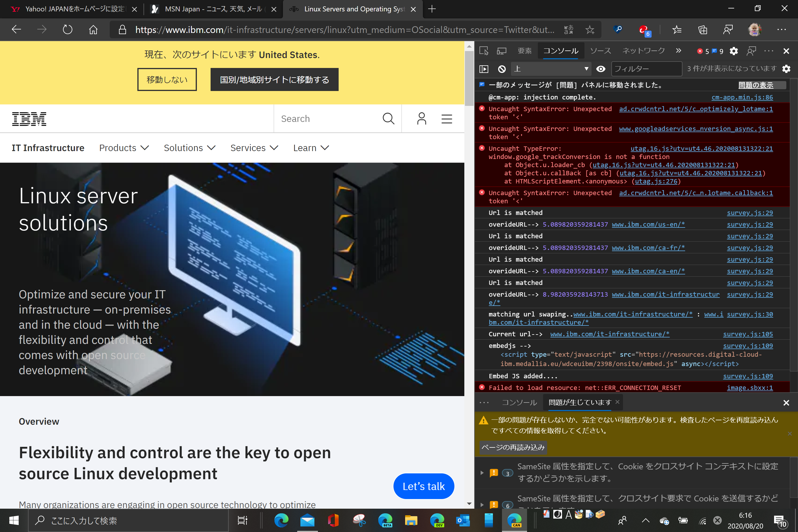Expand the SameSite issue with count 6
Screen dimensions: 798x532
pyautogui.click(x=482, y=505)
